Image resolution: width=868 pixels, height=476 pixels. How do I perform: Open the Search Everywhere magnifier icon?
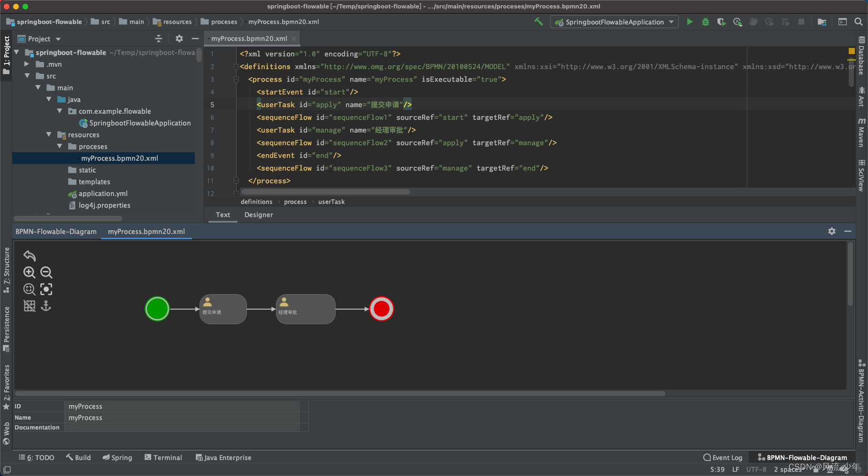click(x=858, y=22)
